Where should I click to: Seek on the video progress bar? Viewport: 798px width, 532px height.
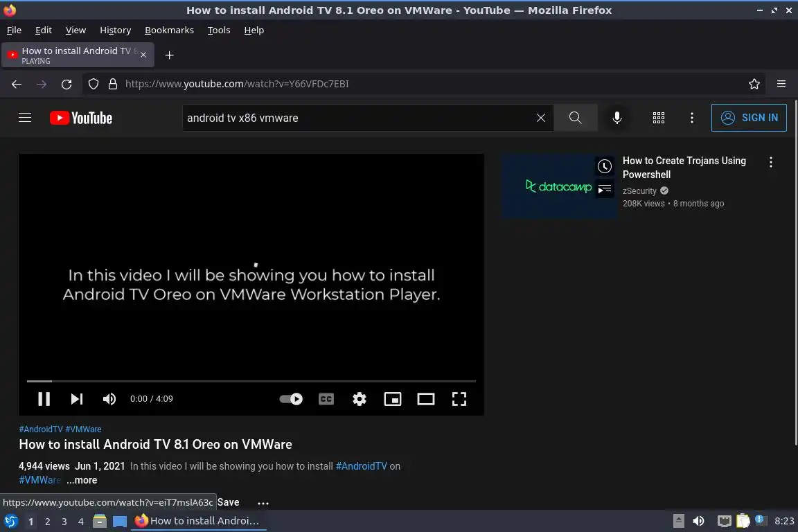point(251,381)
